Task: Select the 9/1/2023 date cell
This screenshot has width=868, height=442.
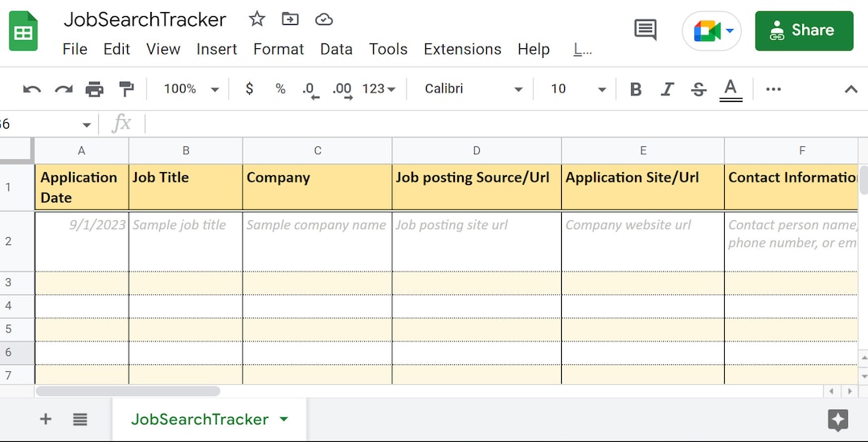Action: pyautogui.click(x=81, y=241)
